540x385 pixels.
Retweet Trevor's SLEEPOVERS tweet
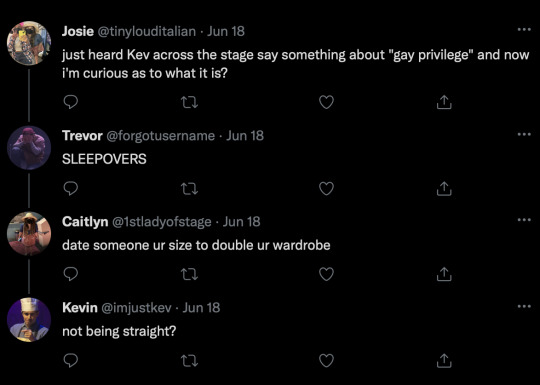[x=189, y=189]
